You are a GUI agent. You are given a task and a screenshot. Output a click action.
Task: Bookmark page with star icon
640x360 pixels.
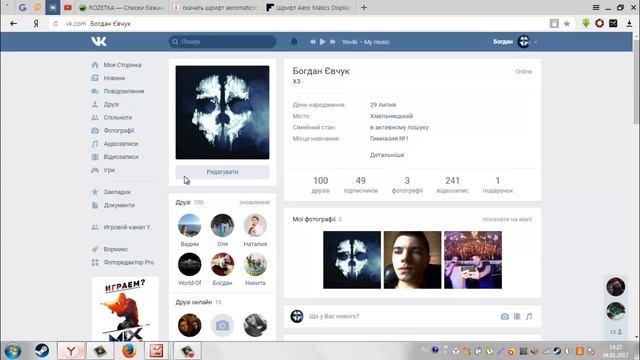click(x=567, y=24)
